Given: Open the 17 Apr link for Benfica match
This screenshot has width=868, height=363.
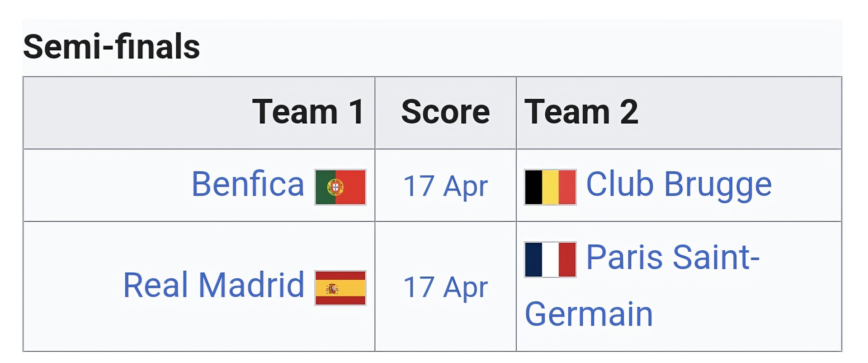Looking at the screenshot, I should coord(445,186).
